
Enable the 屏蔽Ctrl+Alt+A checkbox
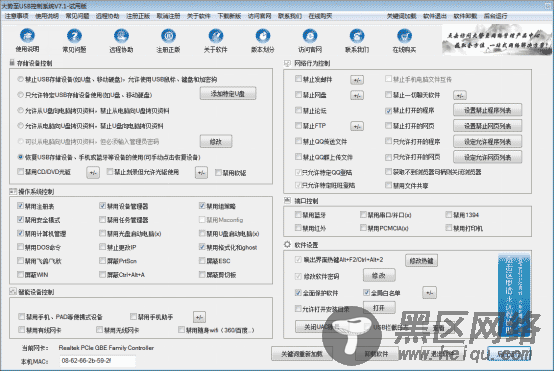pyautogui.click(x=102, y=275)
